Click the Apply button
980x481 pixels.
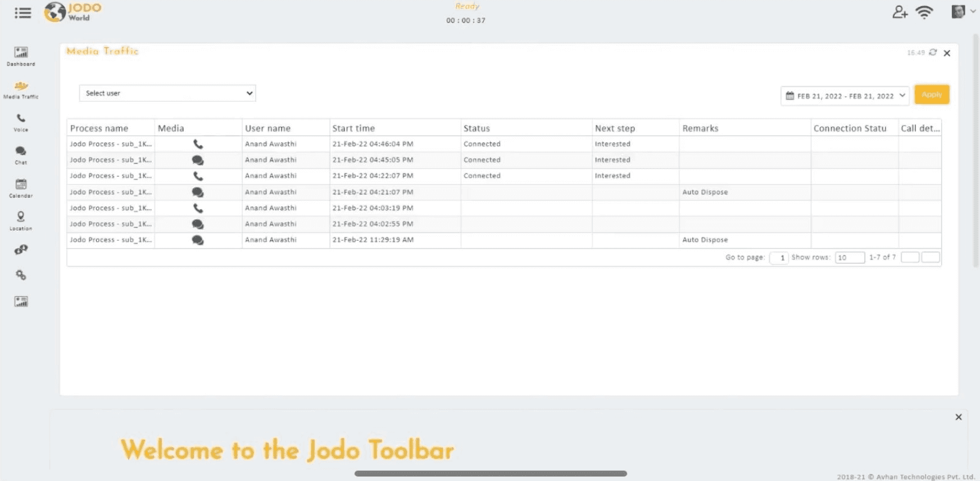tap(932, 94)
